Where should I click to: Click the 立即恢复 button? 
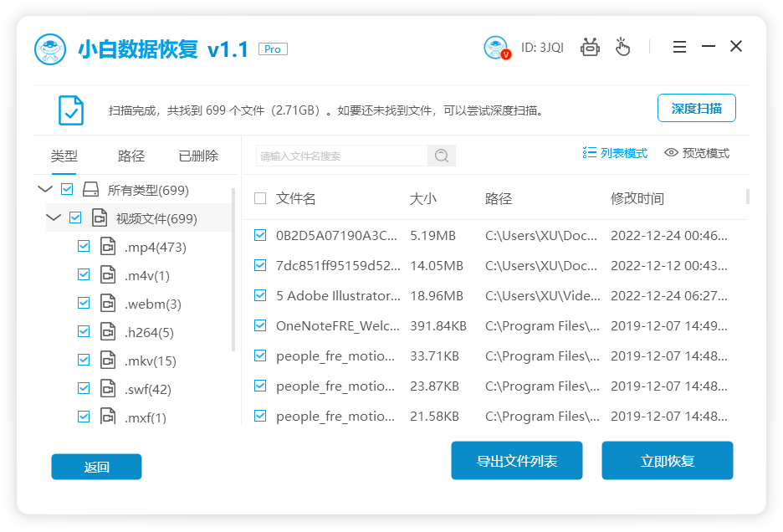(667, 460)
